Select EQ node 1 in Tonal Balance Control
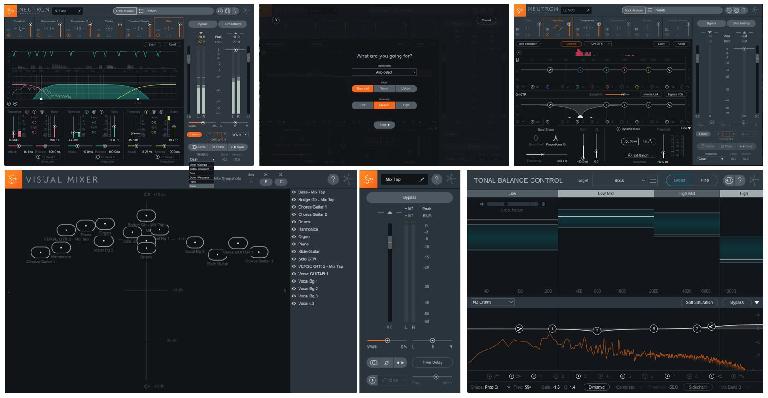This screenshot has width=768, height=398. (x=552, y=328)
